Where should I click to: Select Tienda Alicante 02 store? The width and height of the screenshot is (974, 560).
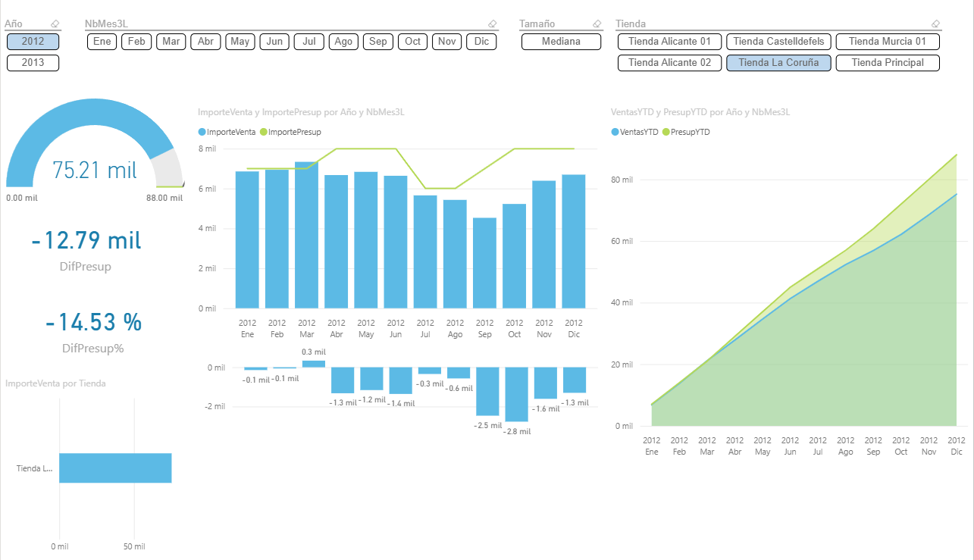pyautogui.click(x=669, y=63)
